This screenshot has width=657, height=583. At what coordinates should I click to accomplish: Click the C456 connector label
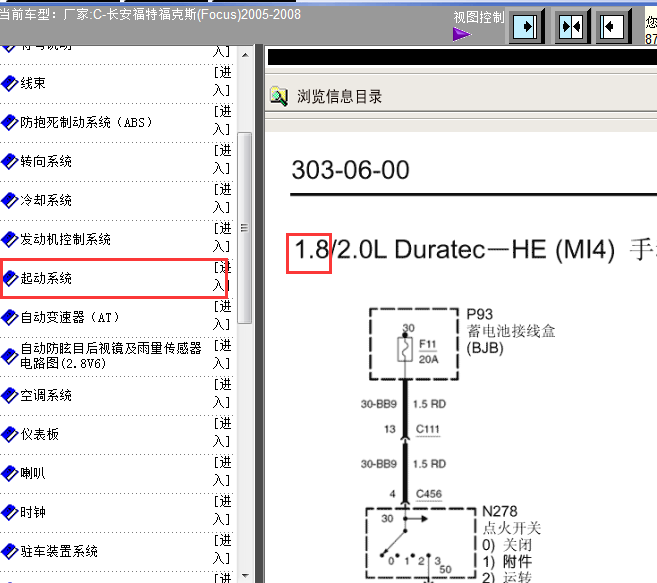click(x=429, y=494)
